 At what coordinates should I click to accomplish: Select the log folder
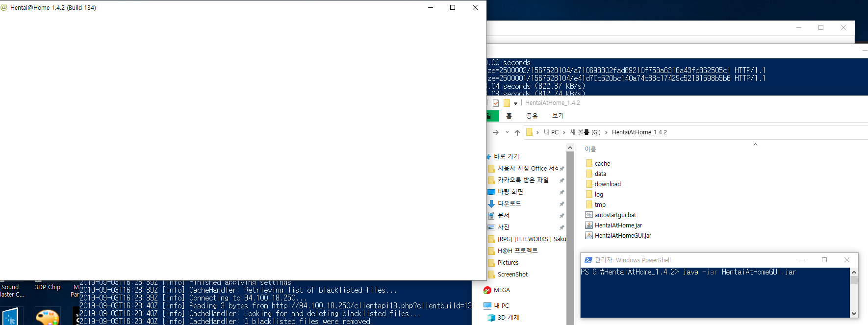(599, 194)
